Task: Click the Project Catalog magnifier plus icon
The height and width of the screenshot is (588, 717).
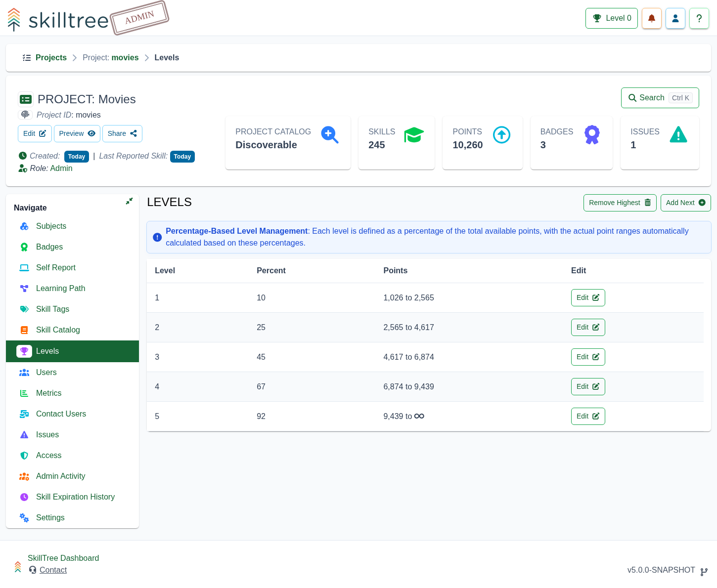Action: pyautogui.click(x=330, y=135)
